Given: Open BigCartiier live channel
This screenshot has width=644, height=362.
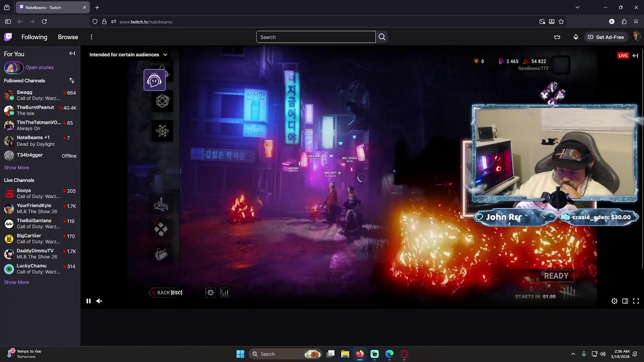Looking at the screenshot, I should click(x=40, y=238).
